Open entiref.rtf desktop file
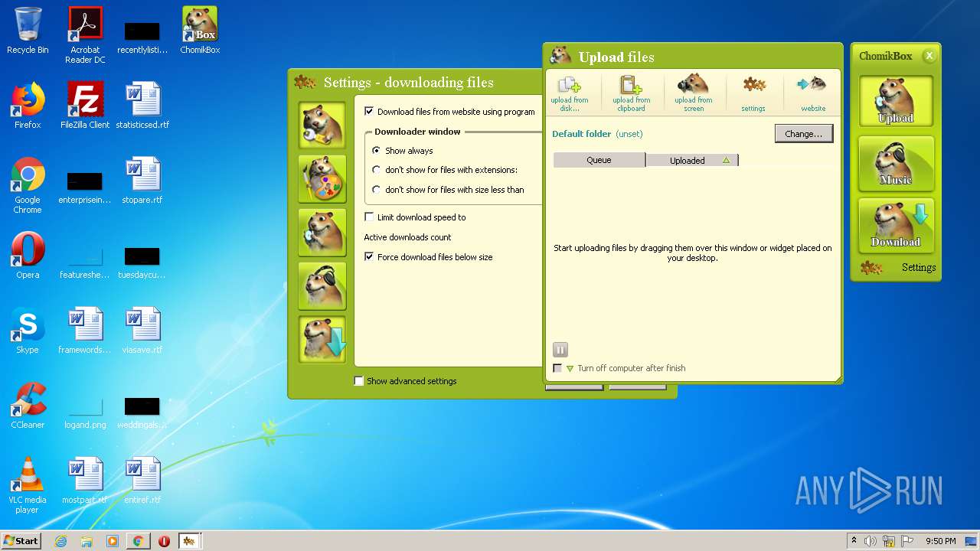 pos(142,481)
